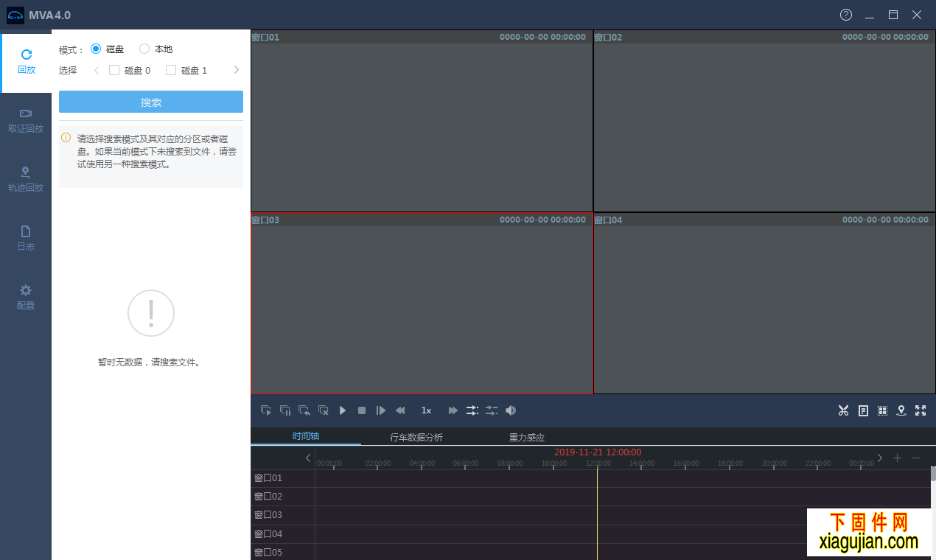The width and height of the screenshot is (936, 560).
Task: Check the 磁盘 1 checkbox
Action: pos(171,70)
